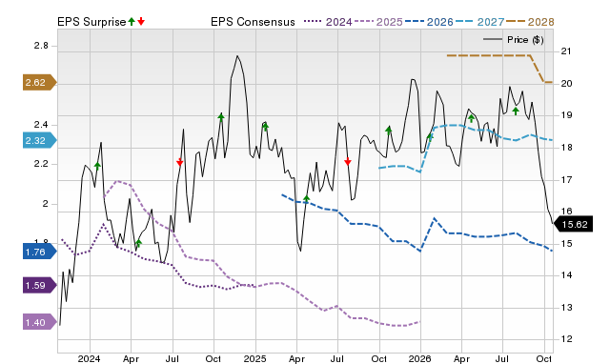The width and height of the screenshot is (610, 364).
Task: Click the Jul label right after 2025's Apr
Action: (x=336, y=358)
